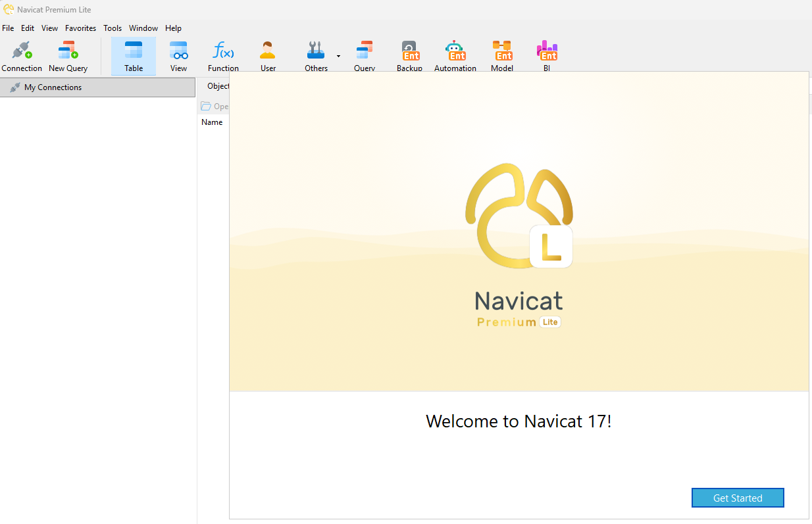This screenshot has width=812, height=524.
Task: Click the Name column header
Action: tap(212, 122)
